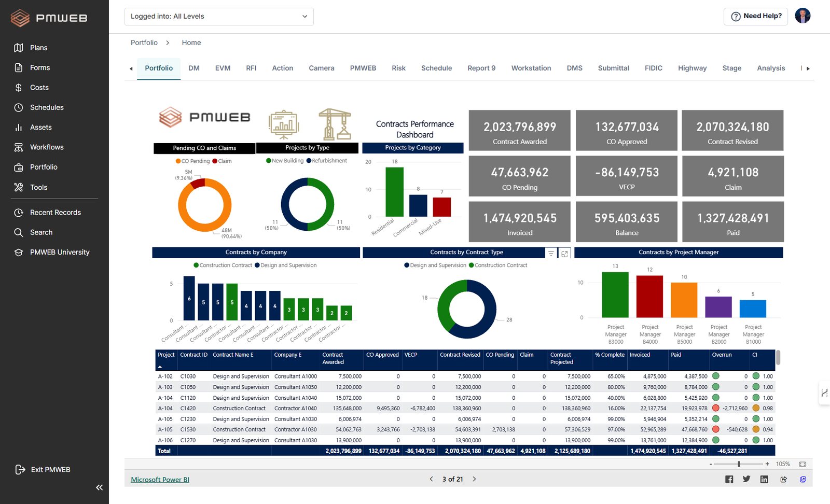This screenshot has width=830, height=504.
Task: Click the fit to page icon
Action: pos(803,464)
